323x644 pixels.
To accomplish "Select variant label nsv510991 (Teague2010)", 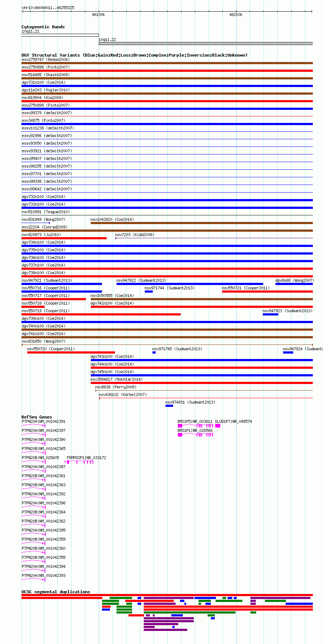I will [x=46, y=212].
